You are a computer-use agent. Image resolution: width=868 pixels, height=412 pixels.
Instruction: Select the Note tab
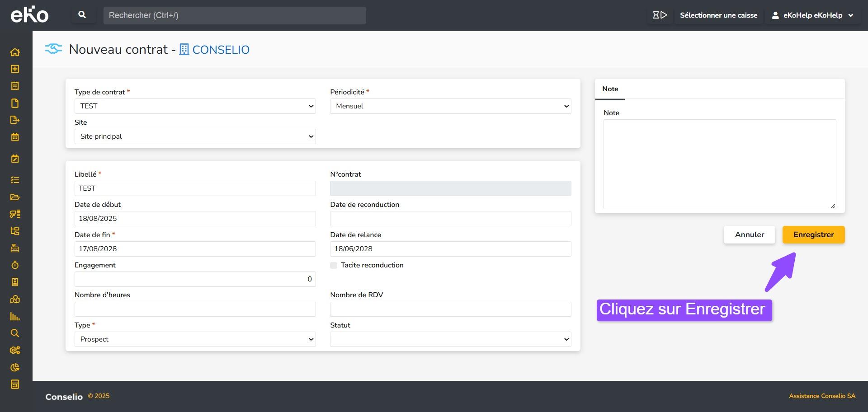(610, 89)
